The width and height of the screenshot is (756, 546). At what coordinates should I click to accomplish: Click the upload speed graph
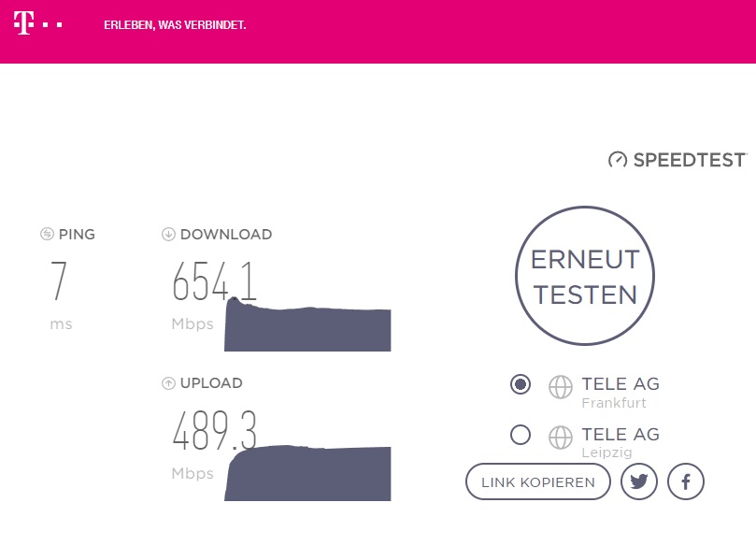(x=307, y=473)
